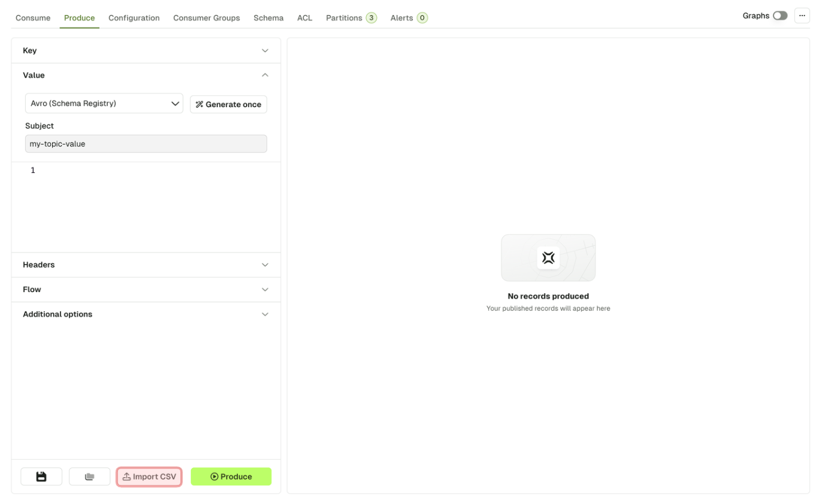This screenshot has width=822, height=504.
Task: Click line 1 of the value editor
Action: [146, 171]
